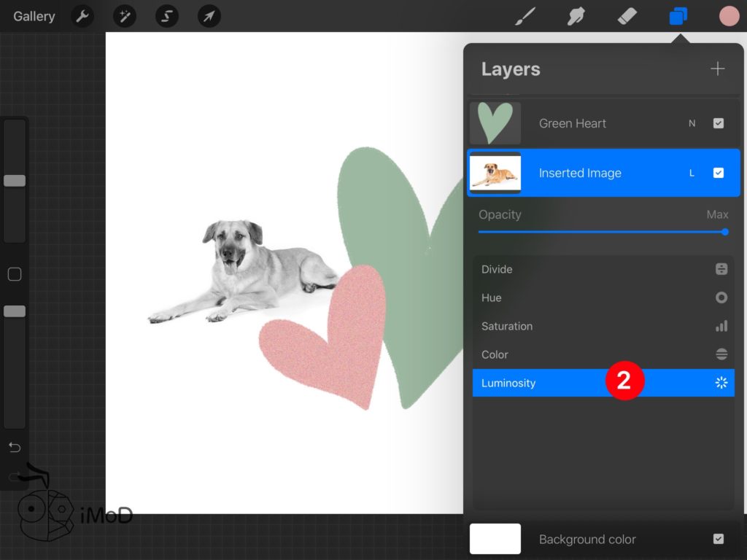
Task: Hide the Green Heart layer
Action: (x=719, y=123)
